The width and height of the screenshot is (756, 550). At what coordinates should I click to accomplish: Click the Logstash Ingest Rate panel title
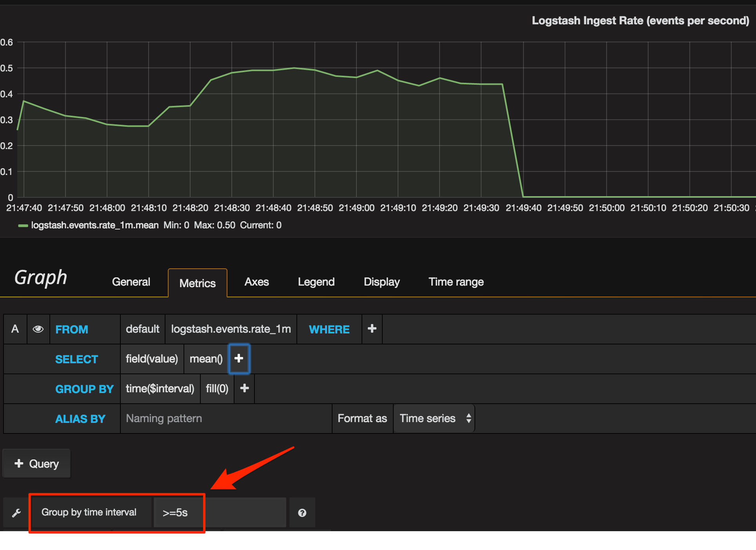tap(640, 20)
